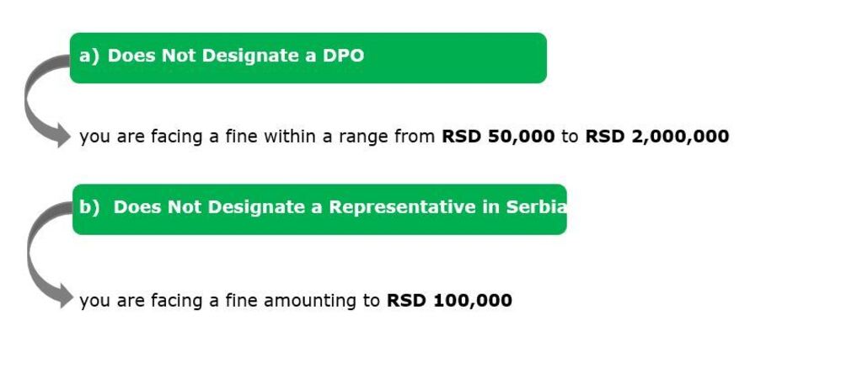Click the 'a)' label in the first banner
868x380 pixels.
coord(89,56)
